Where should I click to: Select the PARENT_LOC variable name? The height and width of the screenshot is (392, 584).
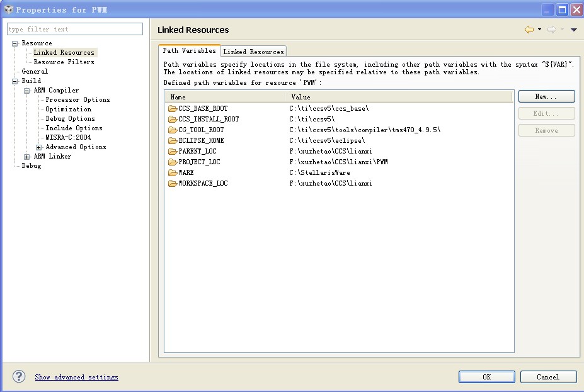coord(197,152)
